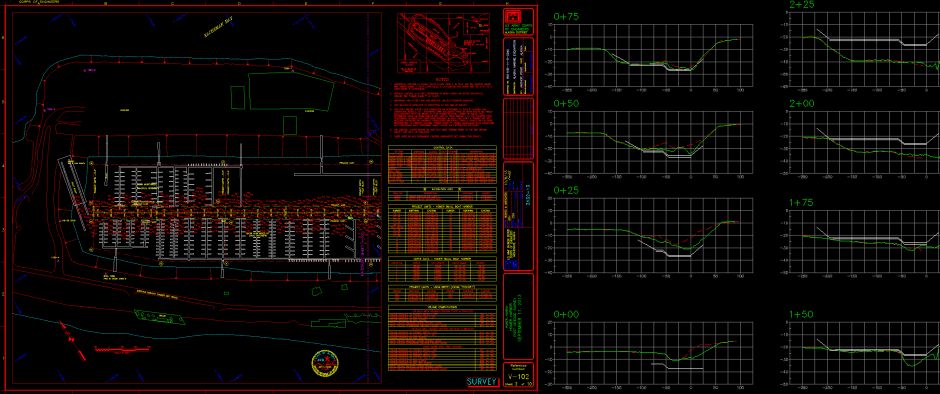Select the large green building outline polygon
Screen dimensions: 940x394
(x=291, y=92)
